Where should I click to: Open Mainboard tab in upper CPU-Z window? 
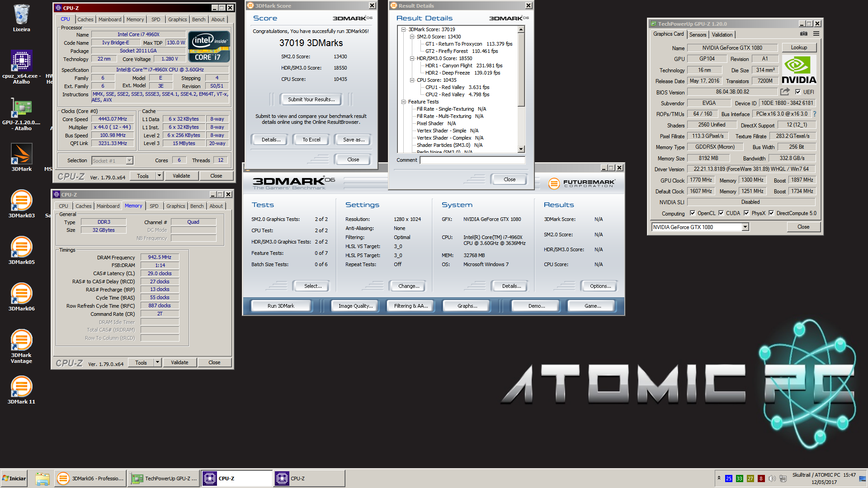(x=110, y=19)
